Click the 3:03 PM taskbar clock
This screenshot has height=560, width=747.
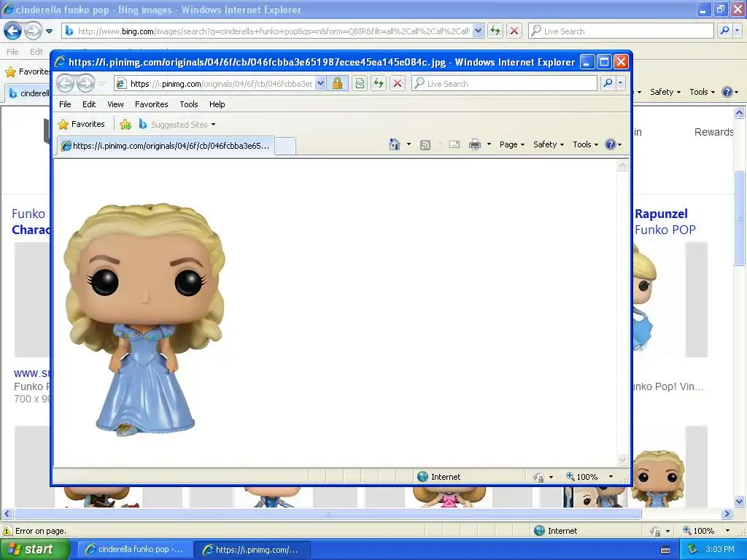[720, 550]
